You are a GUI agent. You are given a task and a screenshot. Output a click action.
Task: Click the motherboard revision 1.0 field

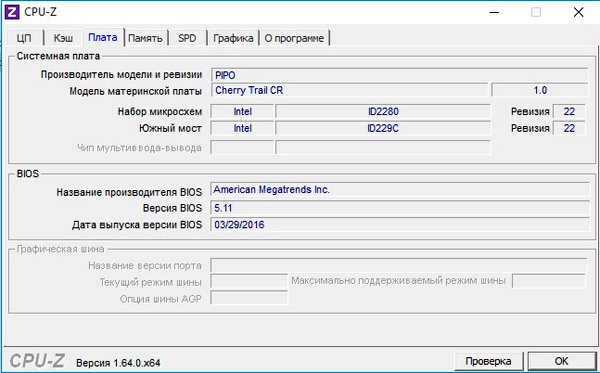pos(540,90)
